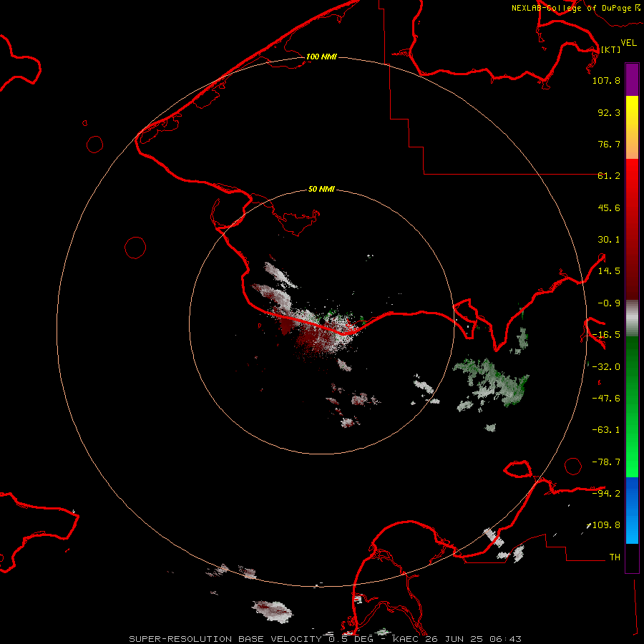Click the -0.9 velocity scale value
The height and width of the screenshot is (644, 644).
609,303
